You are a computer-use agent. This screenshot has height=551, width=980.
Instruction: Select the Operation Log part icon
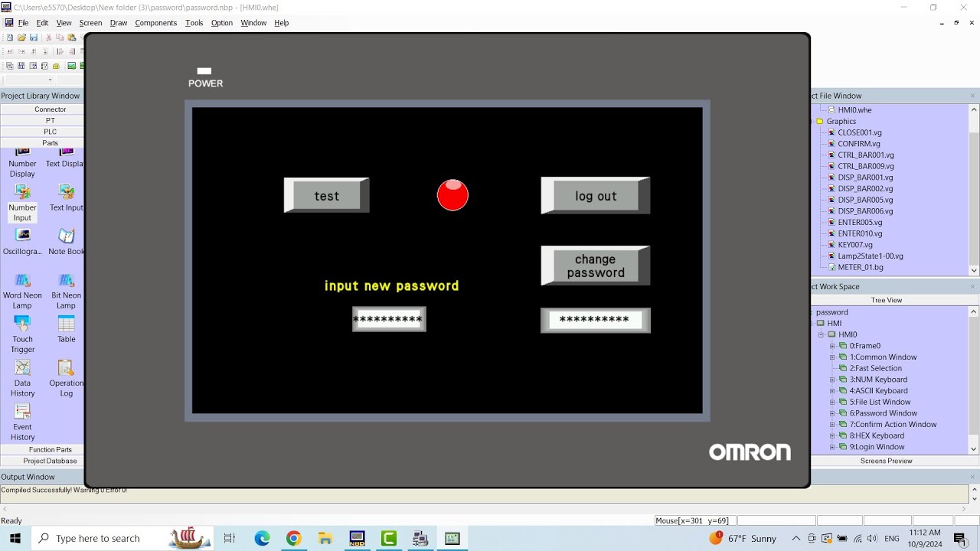tap(66, 367)
